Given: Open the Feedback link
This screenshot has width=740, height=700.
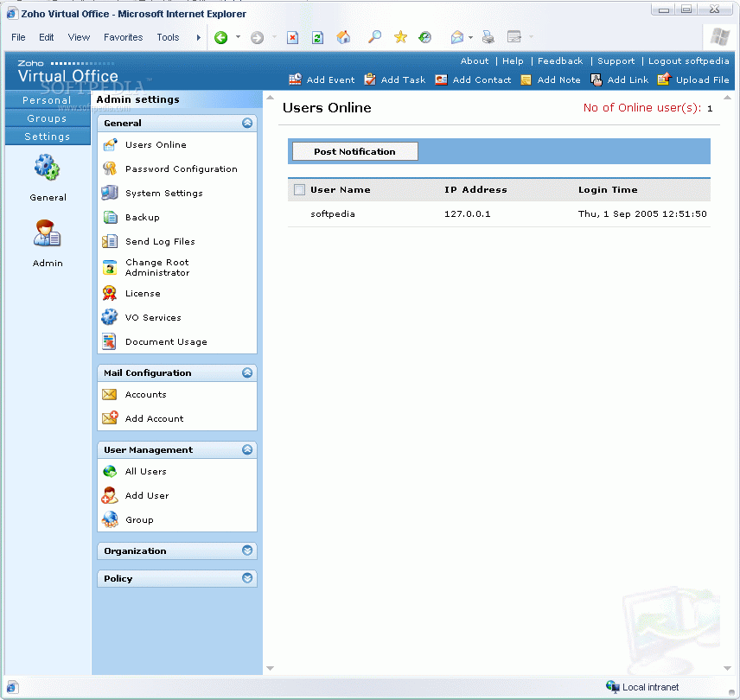Looking at the screenshot, I should pos(560,60).
